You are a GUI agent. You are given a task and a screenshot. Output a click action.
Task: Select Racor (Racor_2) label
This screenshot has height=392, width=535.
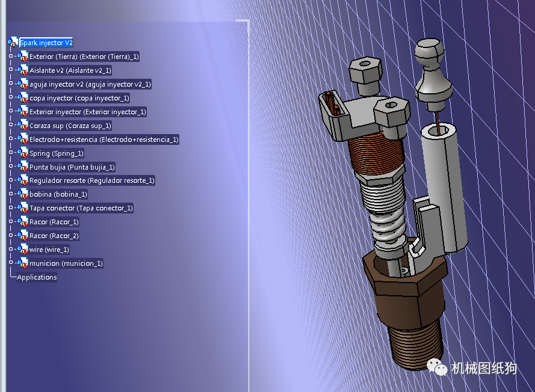pyautogui.click(x=54, y=236)
